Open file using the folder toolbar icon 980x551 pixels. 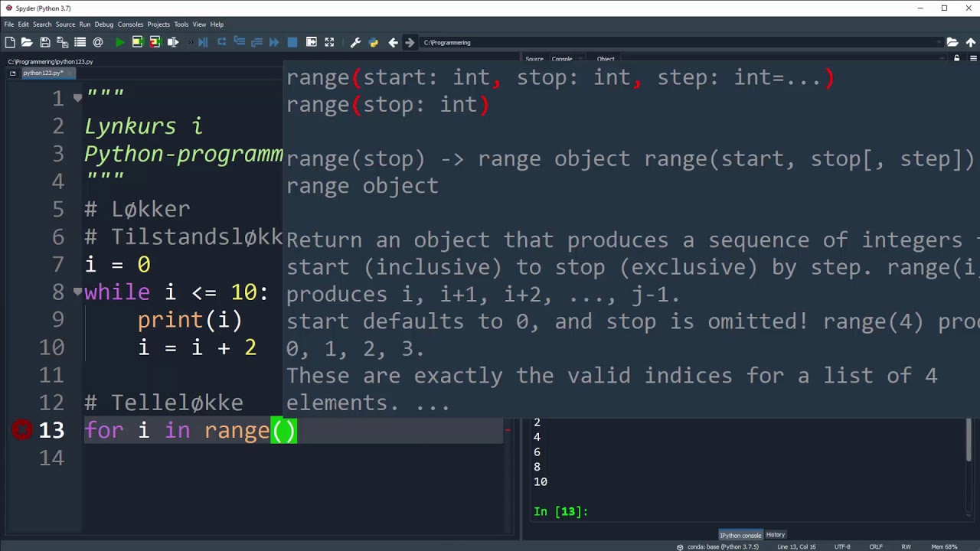point(27,42)
